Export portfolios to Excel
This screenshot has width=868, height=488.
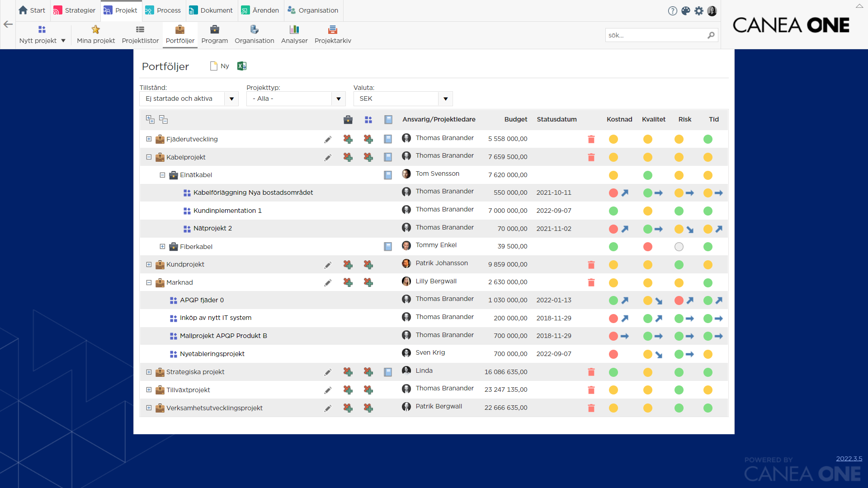pos(242,66)
